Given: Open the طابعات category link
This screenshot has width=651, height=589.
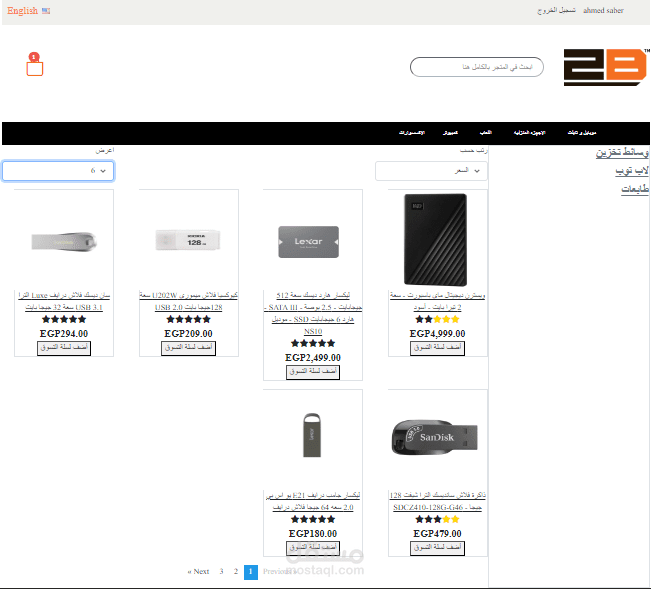Looking at the screenshot, I should point(635,189).
